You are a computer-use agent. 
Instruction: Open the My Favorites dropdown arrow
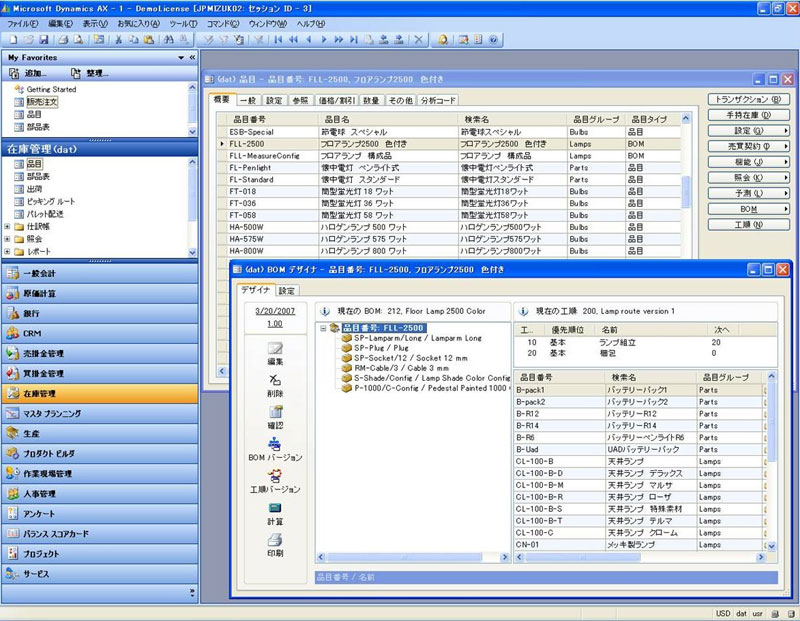click(181, 58)
